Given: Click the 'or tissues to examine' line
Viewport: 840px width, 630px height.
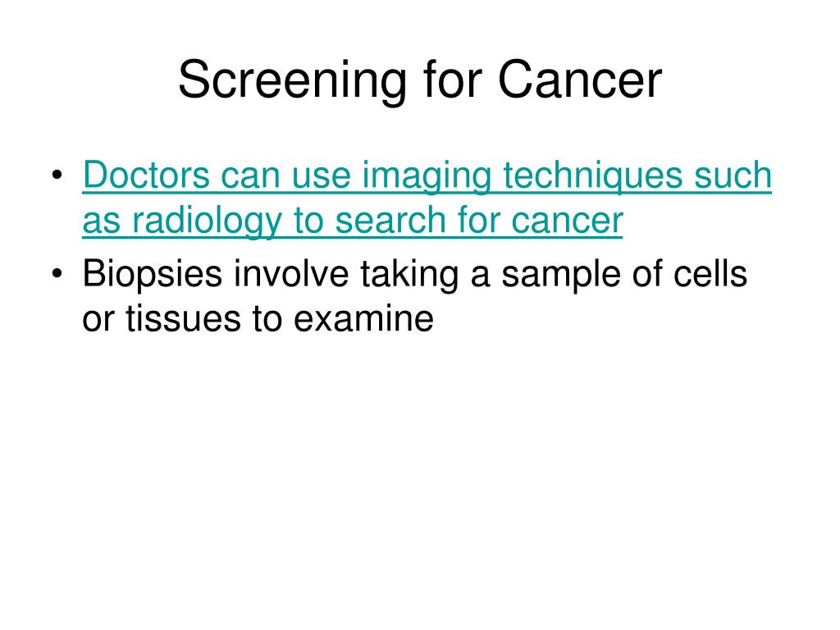Looking at the screenshot, I should tap(258, 319).
